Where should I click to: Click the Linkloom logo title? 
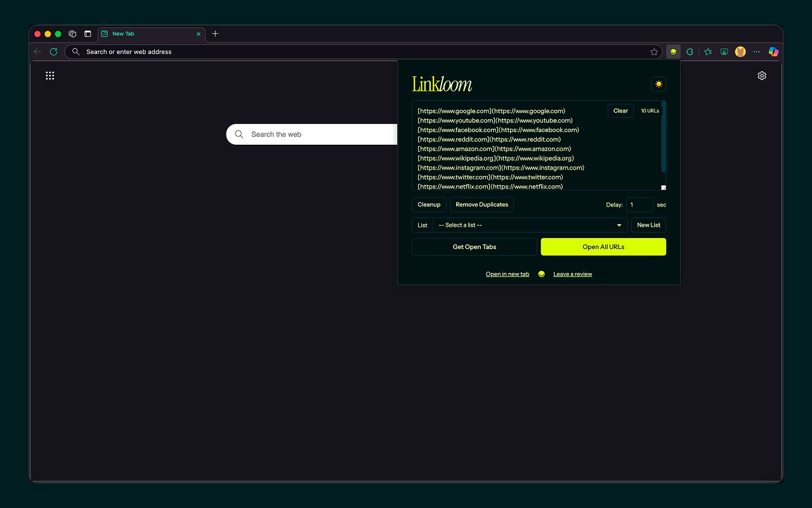pyautogui.click(x=442, y=84)
